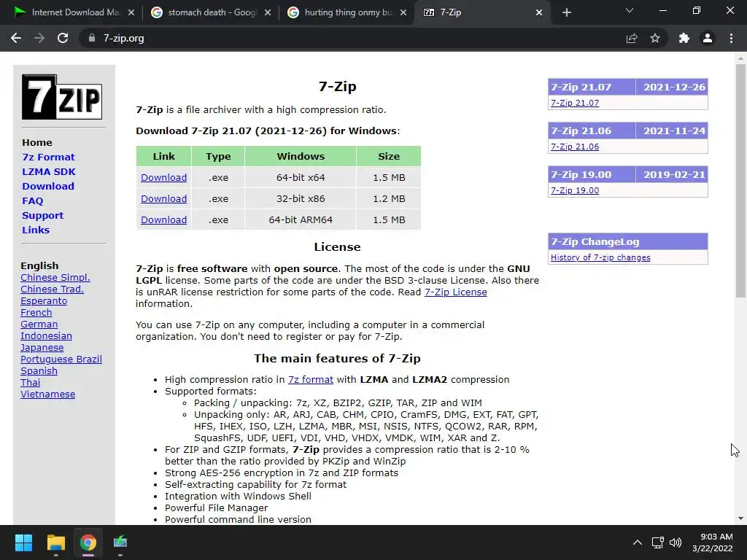This screenshot has width=747, height=560.
Task: Open the LZMA SDK sidebar page
Action: 49,172
